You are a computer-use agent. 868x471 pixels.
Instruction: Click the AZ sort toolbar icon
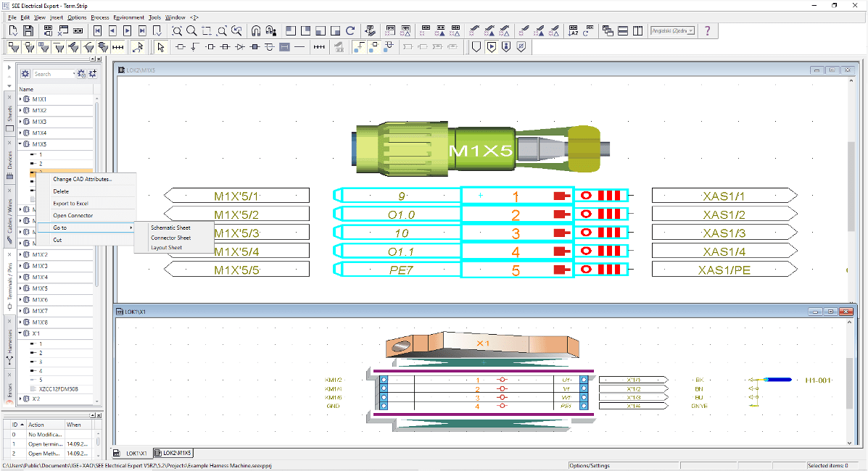[573, 31]
